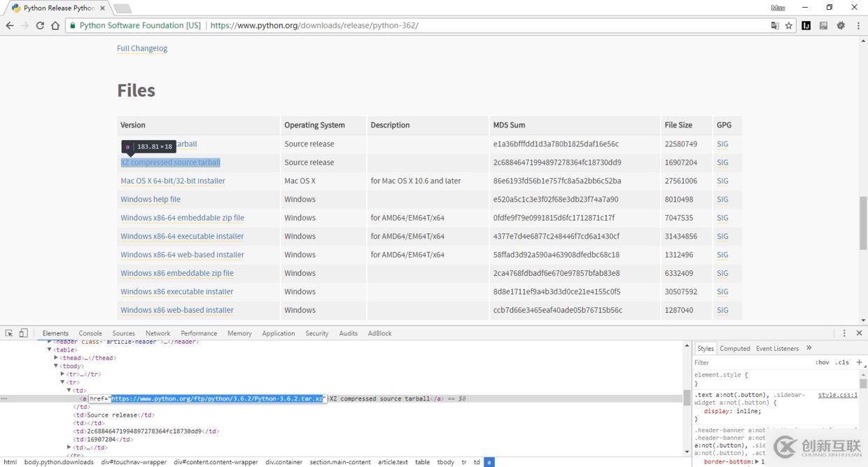868x467 pixels.
Task: Open the Memory tab
Action: pos(239,333)
